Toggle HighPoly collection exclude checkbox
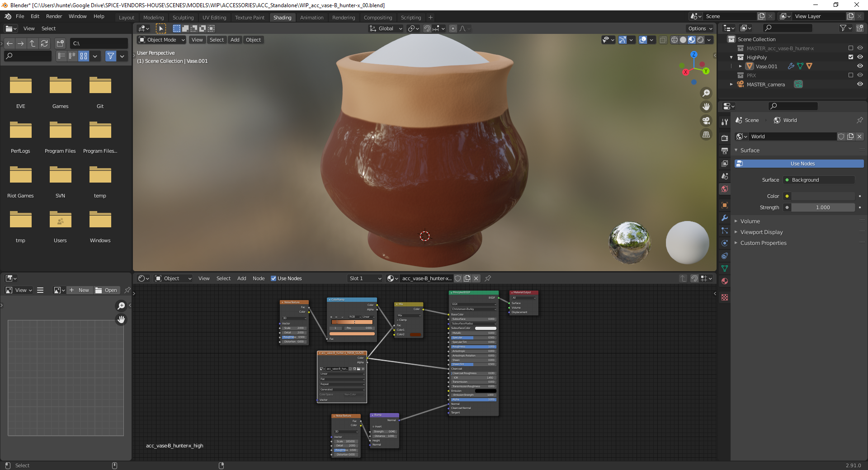Screen dimensions: 868x470 pyautogui.click(x=851, y=57)
